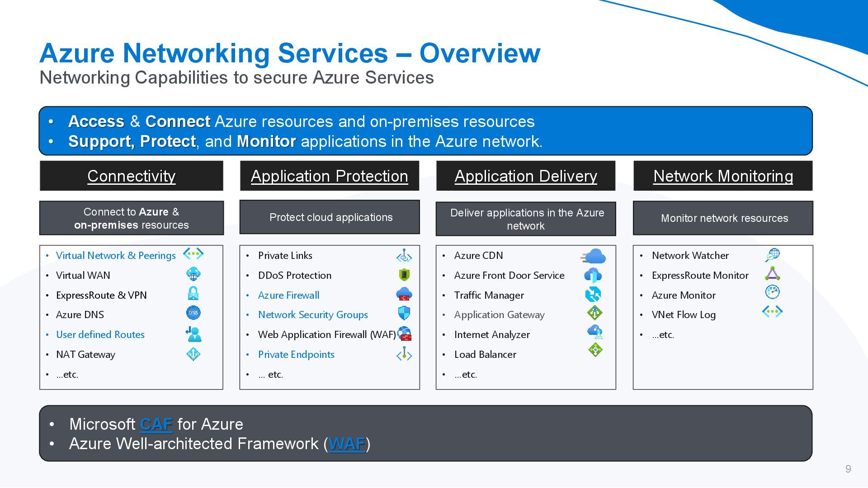Click the Azure Monitor gauge icon
The height and width of the screenshot is (488, 868).
click(x=772, y=292)
